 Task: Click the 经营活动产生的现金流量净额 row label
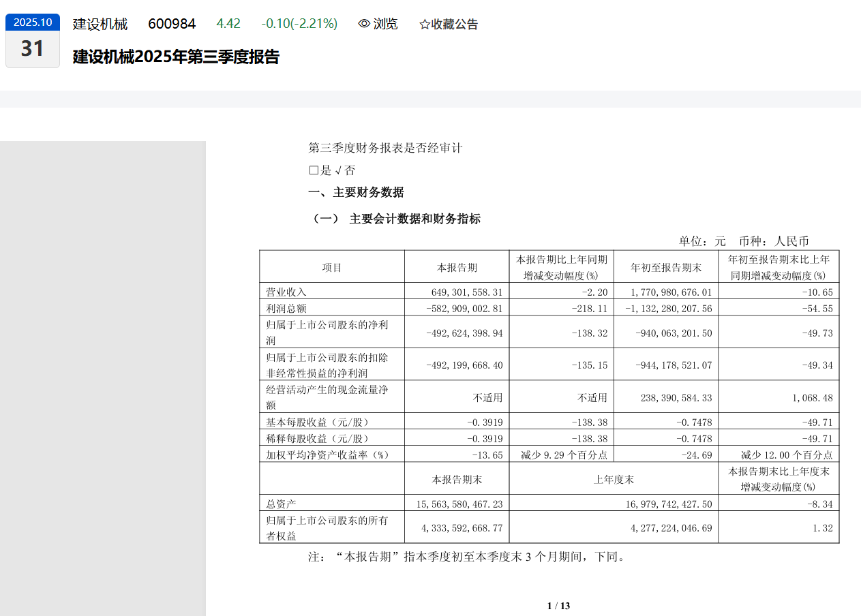[327, 397]
